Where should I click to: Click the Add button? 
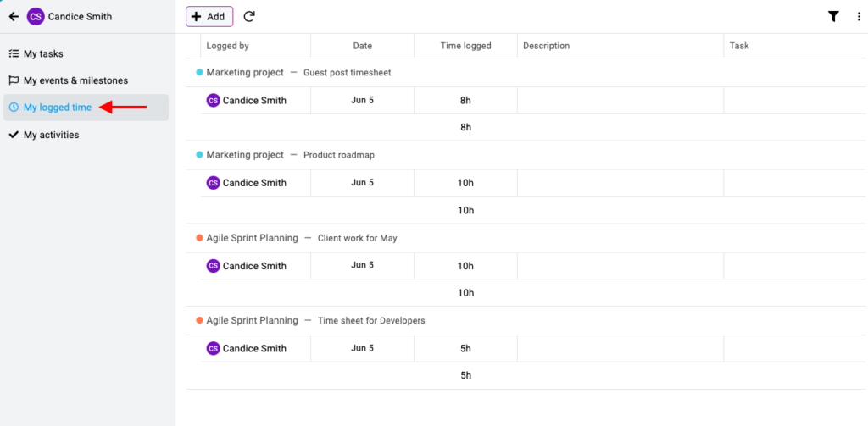click(x=209, y=16)
